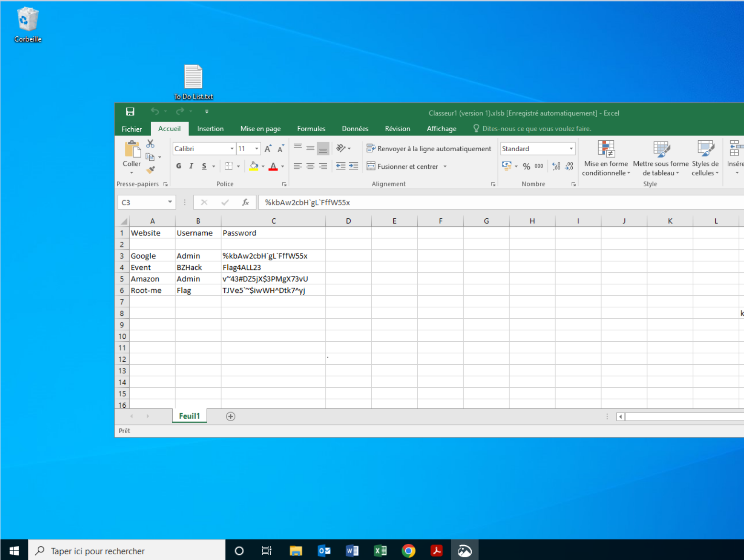Open the Formules ribbon tab
The width and height of the screenshot is (744, 560).
(x=311, y=129)
